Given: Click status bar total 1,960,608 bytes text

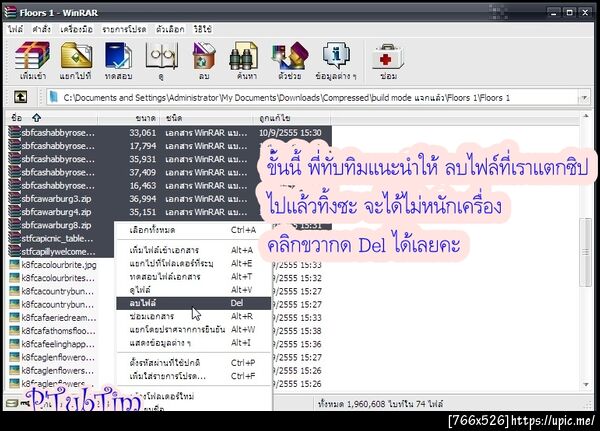Looking at the screenshot, I should (x=380, y=404).
